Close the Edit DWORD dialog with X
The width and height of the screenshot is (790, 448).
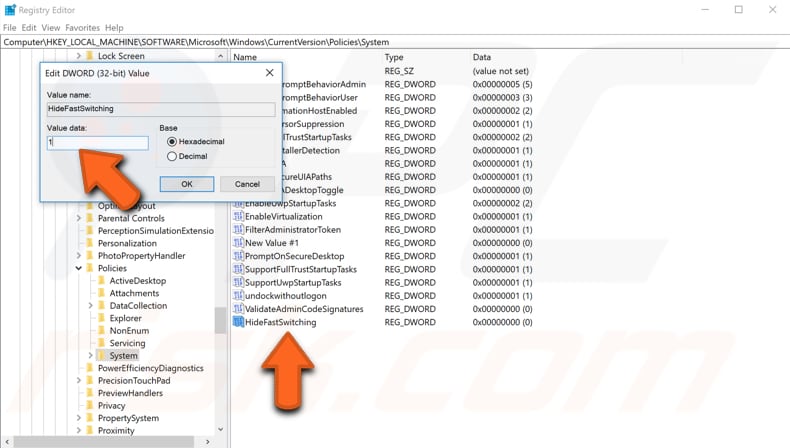[270, 73]
